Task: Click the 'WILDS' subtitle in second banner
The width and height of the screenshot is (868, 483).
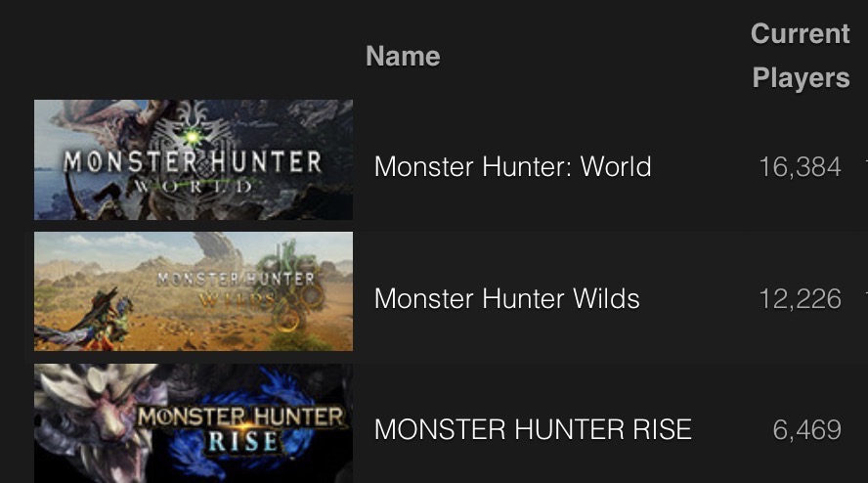Action: coord(237,300)
